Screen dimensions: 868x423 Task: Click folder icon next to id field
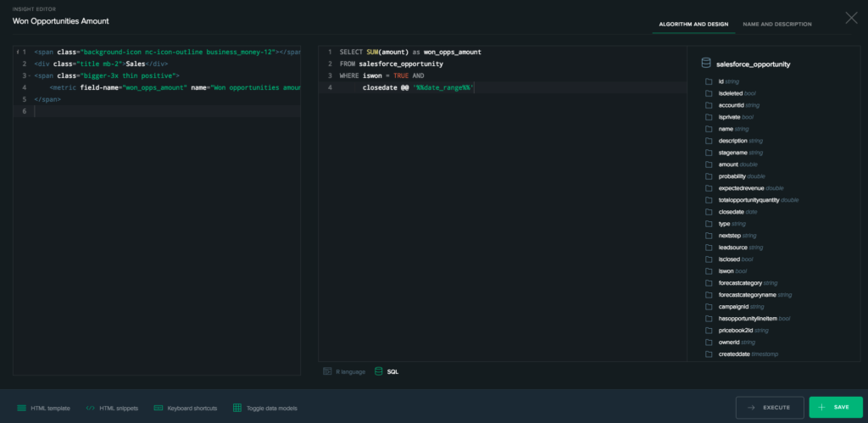[709, 81]
